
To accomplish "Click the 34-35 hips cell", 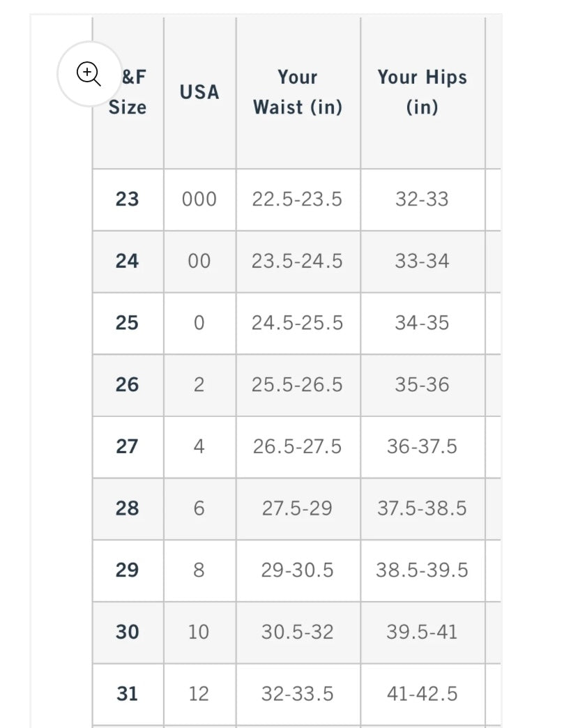I will point(422,323).
